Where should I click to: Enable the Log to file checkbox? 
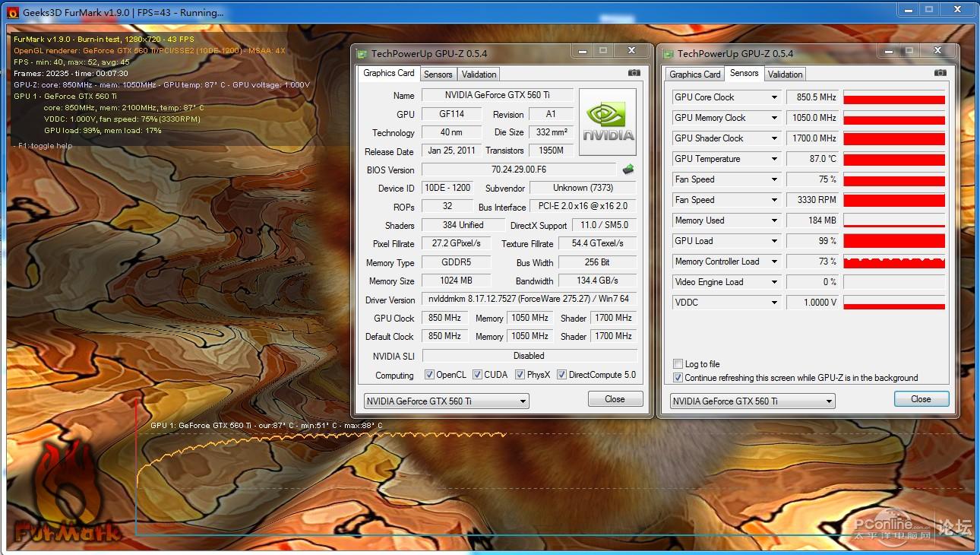click(678, 364)
